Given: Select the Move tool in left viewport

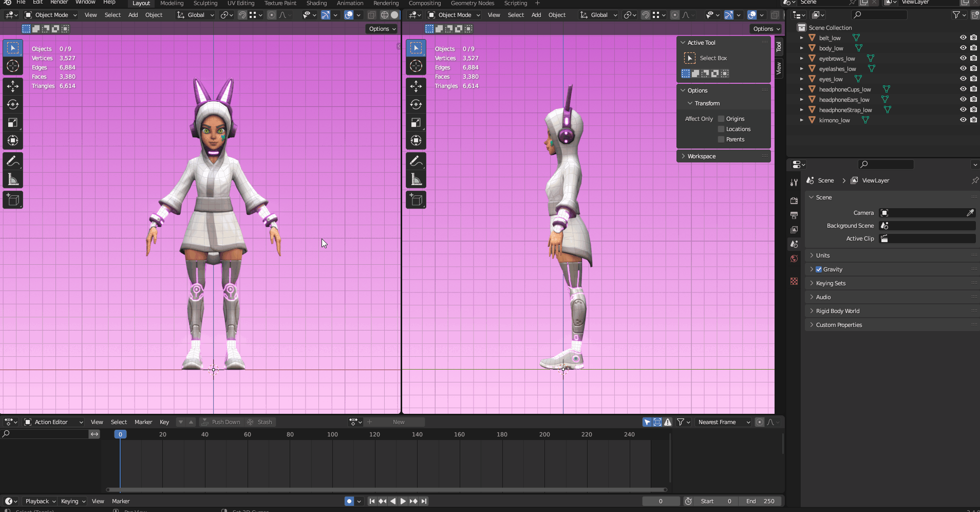Looking at the screenshot, I should 13,86.
